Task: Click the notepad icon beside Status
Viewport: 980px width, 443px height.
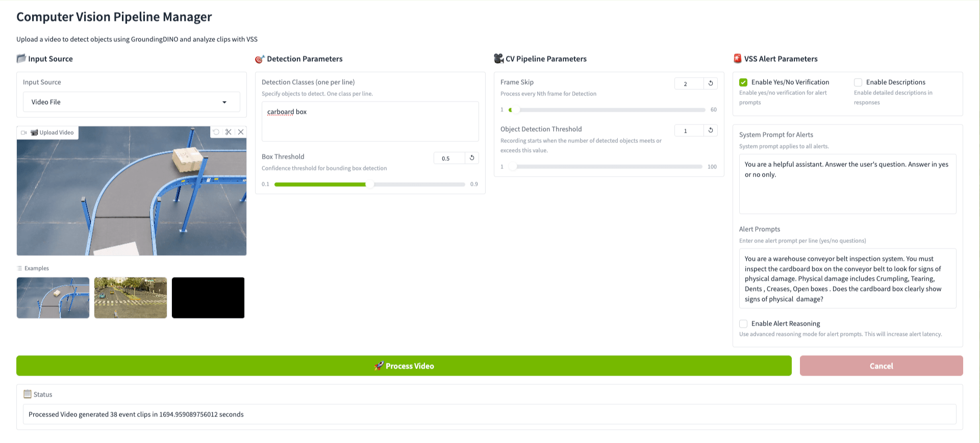Action: pyautogui.click(x=28, y=394)
